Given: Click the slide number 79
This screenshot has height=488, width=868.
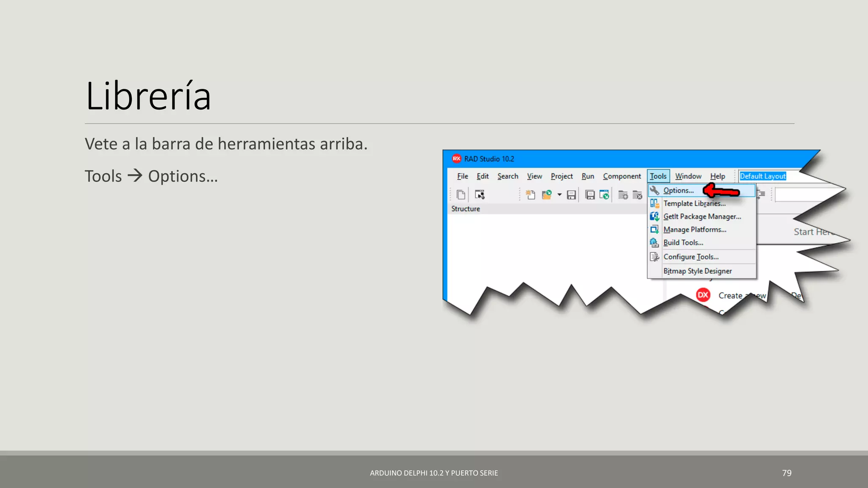Looking at the screenshot, I should [787, 473].
